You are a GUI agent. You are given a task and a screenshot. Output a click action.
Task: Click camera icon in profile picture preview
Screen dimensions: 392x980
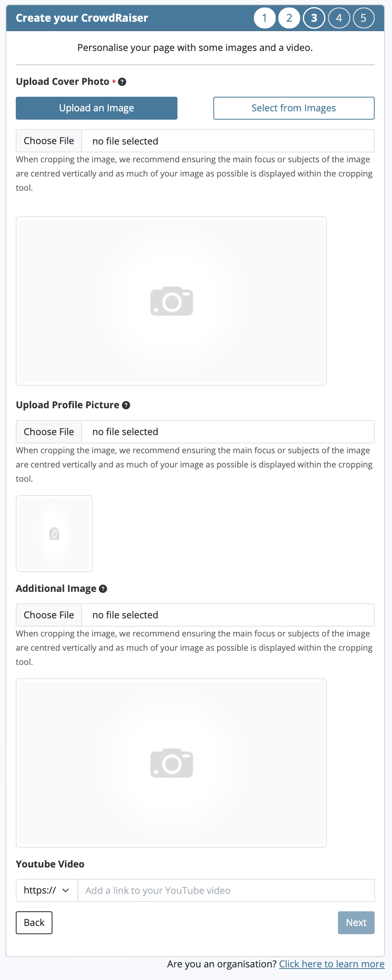click(54, 534)
